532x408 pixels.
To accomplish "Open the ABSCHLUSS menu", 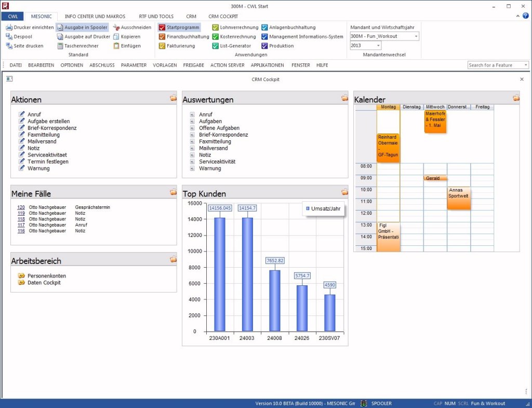I will [102, 65].
